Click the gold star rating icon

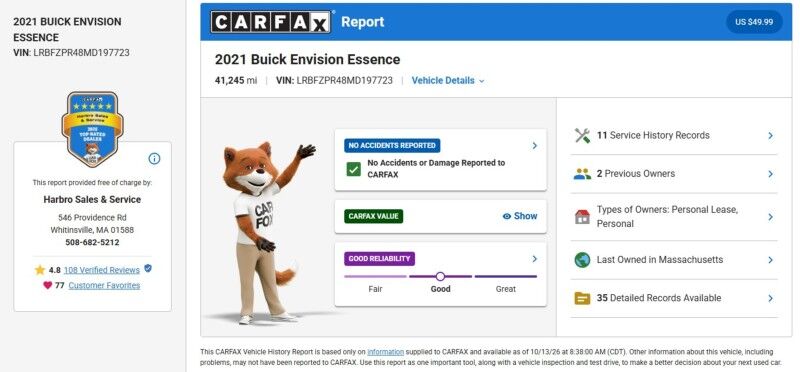tap(40, 270)
